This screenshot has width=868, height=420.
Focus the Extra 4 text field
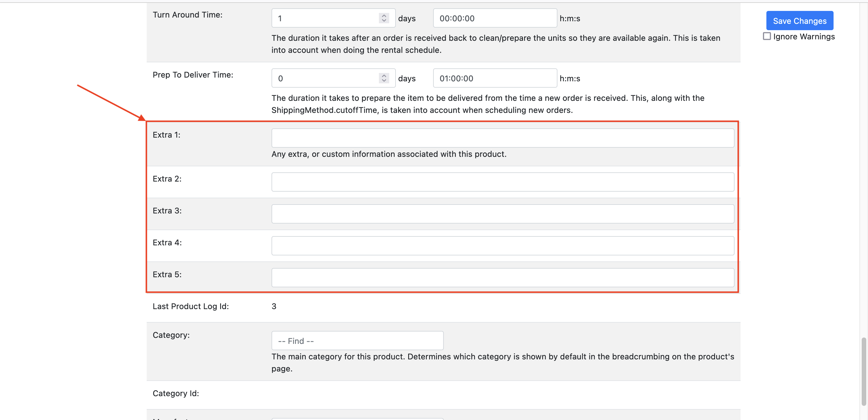coord(503,246)
